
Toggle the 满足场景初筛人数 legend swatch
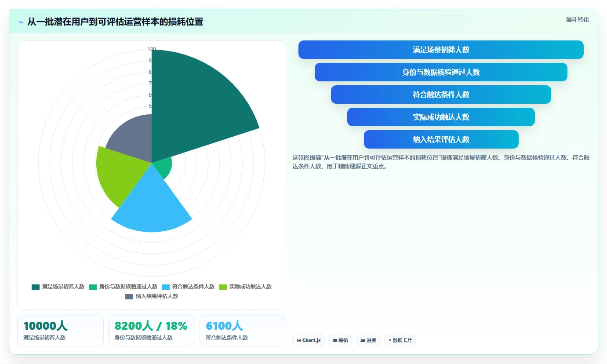pyautogui.click(x=36, y=287)
